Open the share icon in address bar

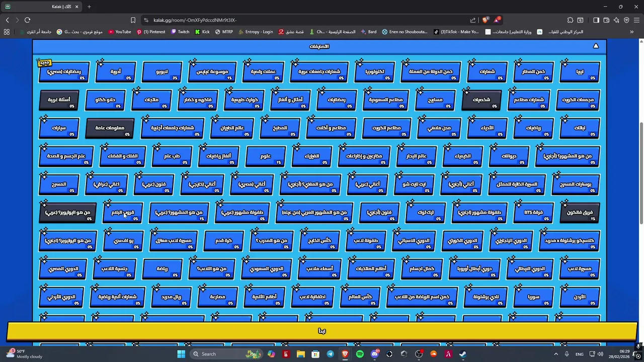pyautogui.click(x=473, y=20)
